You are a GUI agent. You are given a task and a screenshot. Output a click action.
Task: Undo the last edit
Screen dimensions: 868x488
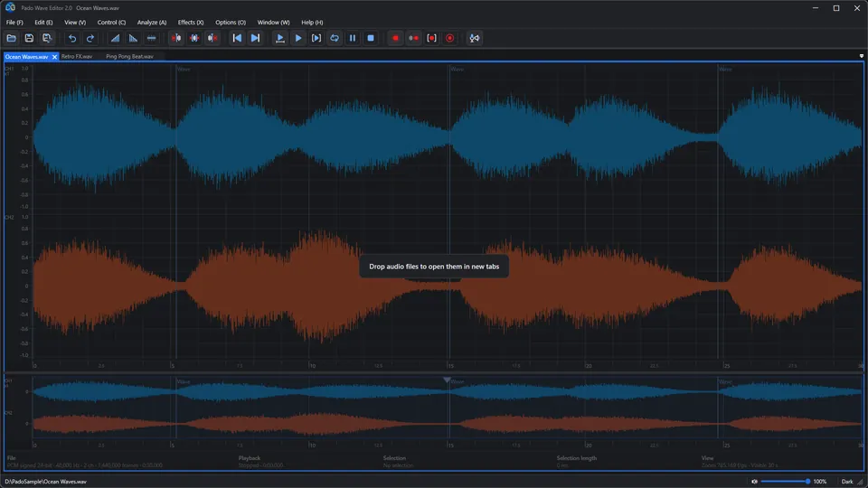point(72,38)
